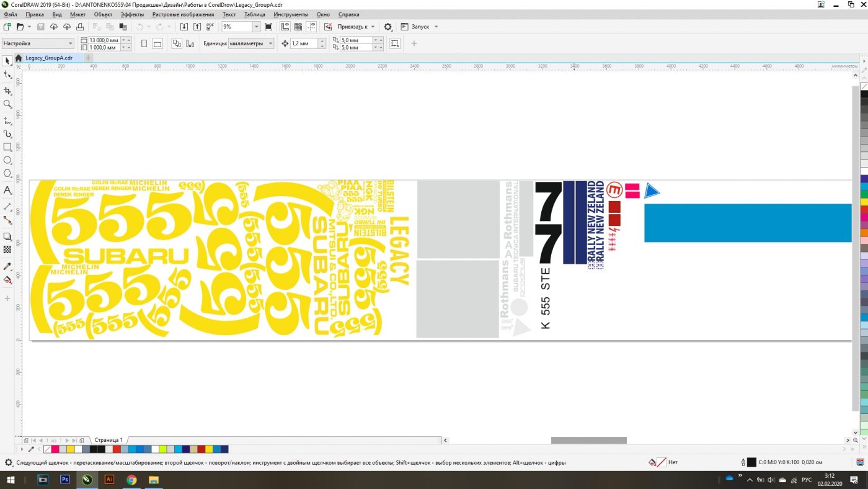Screen dimensions: 868x489
Task: Toggle full-screen preview icon
Action: coord(268,27)
